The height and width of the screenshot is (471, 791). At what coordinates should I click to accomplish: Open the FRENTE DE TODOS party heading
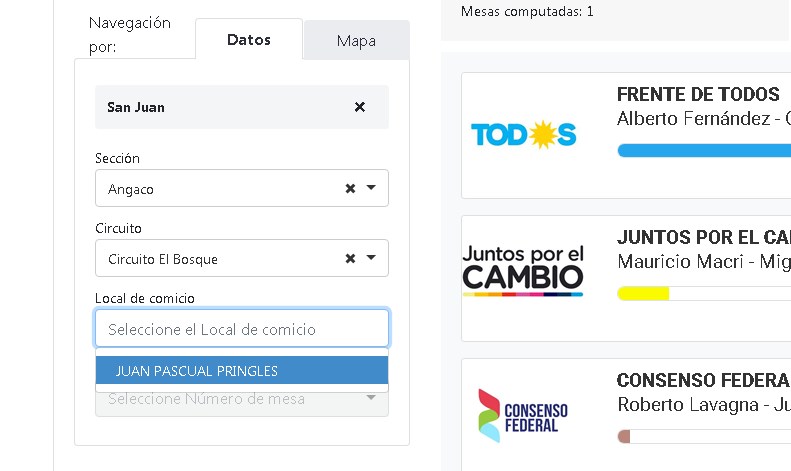coord(698,95)
